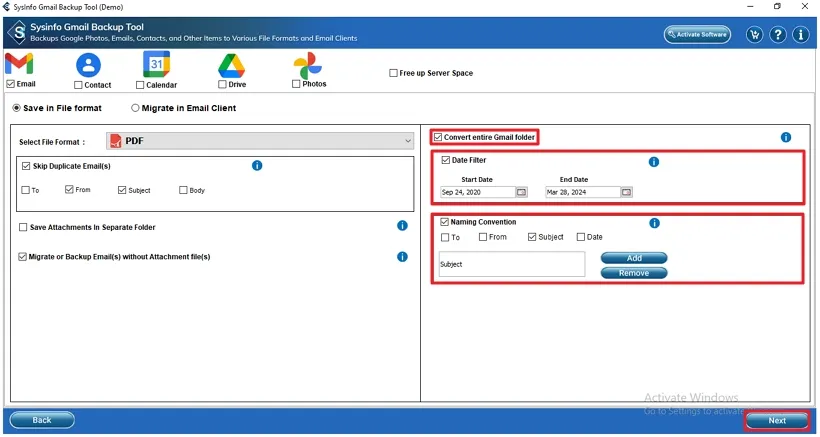
Task: Click the Google Drive icon
Action: click(x=232, y=65)
